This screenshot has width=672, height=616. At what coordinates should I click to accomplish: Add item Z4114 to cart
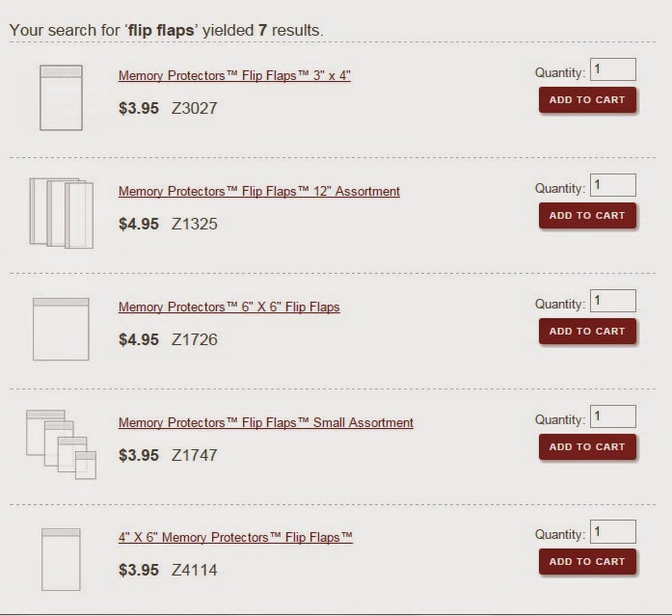(x=587, y=562)
